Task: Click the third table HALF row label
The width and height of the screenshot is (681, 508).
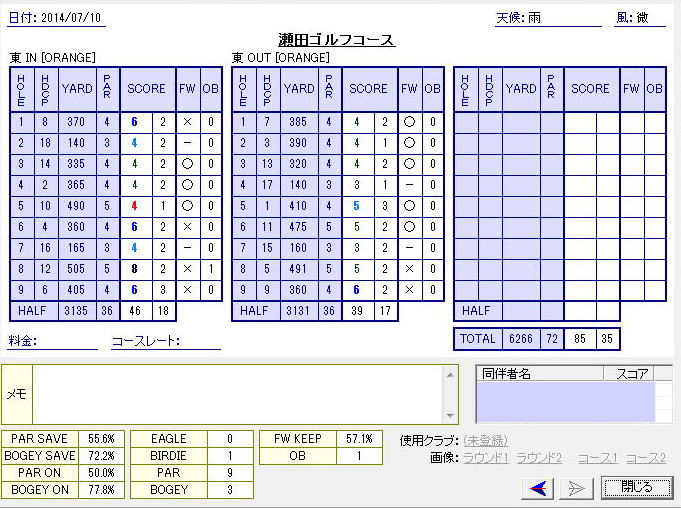Action: click(478, 311)
